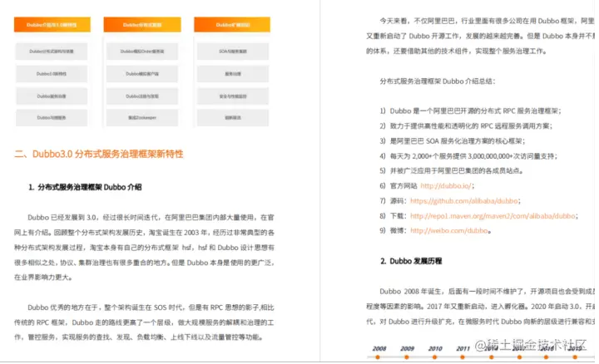This screenshot has height=364, width=599.
Task: Open the weibo.com/dubbo link
Action: pos(449,230)
